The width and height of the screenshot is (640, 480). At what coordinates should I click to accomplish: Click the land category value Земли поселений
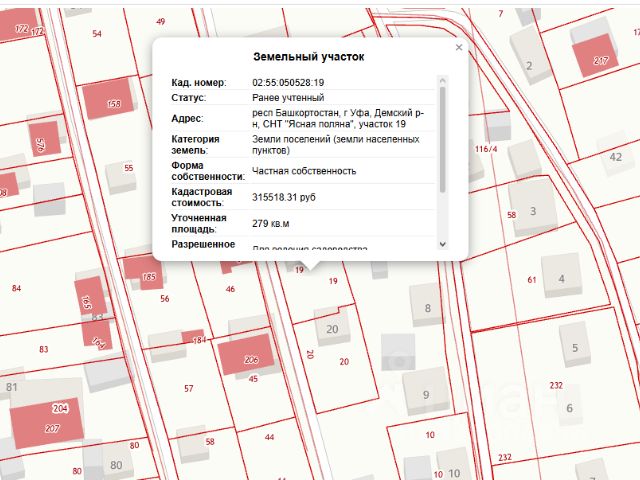pos(336,144)
